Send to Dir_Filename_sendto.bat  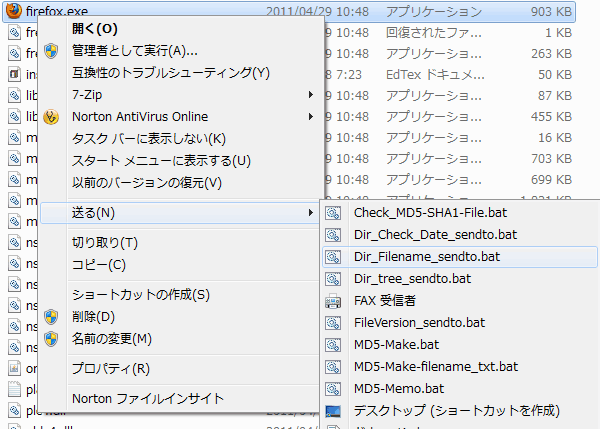pos(427,257)
